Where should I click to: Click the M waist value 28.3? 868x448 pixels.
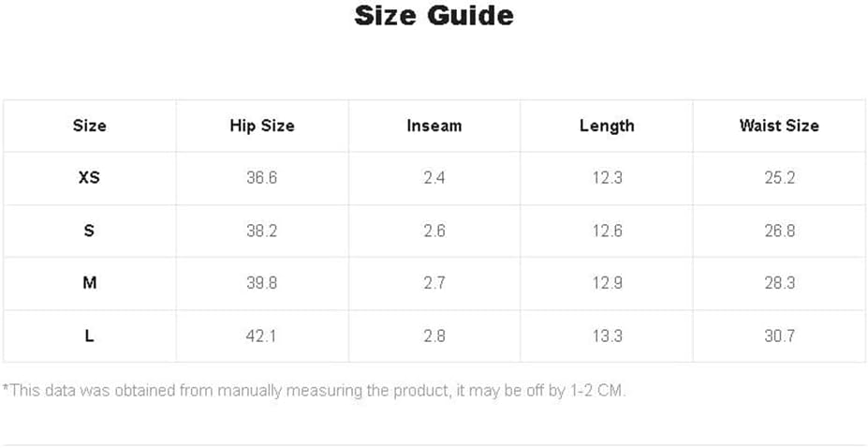click(x=779, y=284)
